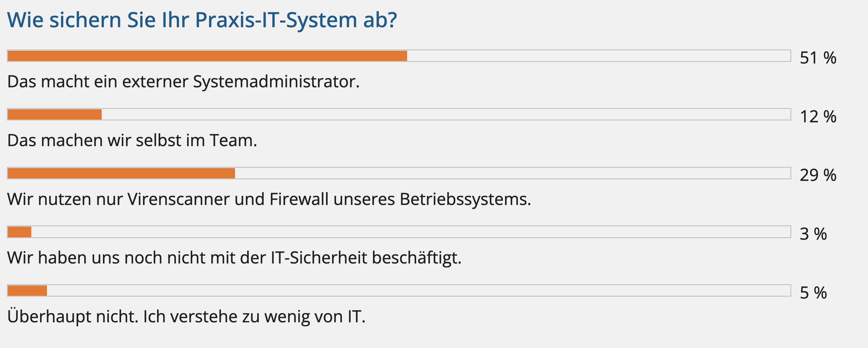Click the 5 % orange progress bar
The image size is (868, 348).
(x=27, y=290)
